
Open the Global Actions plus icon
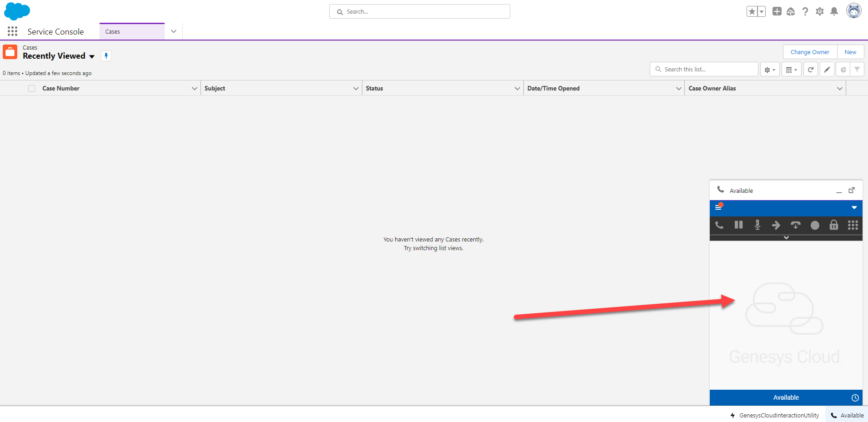(777, 11)
